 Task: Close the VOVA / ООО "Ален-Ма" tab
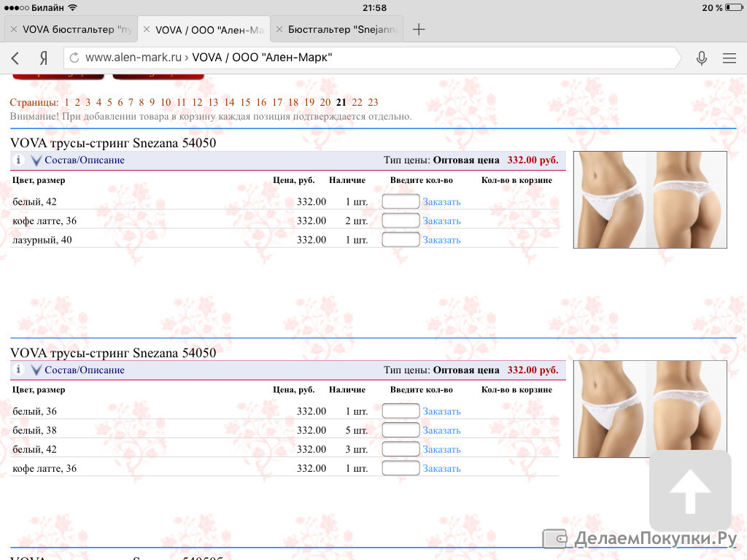[147, 29]
